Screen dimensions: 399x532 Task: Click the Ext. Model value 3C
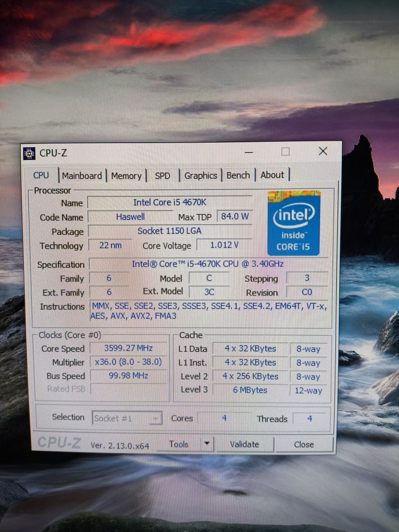[x=209, y=292]
